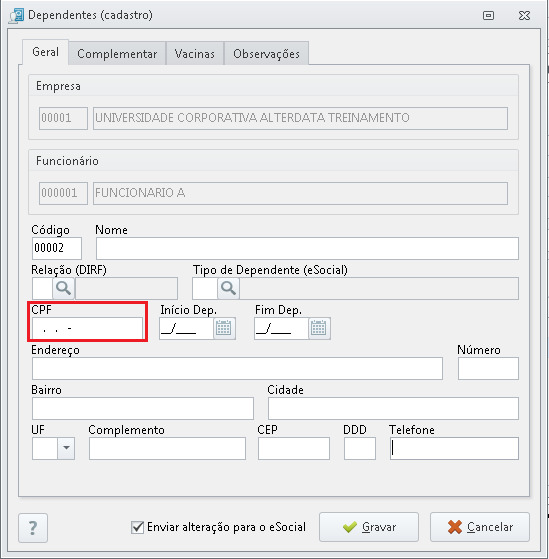Go to the Observações tab

266,53
